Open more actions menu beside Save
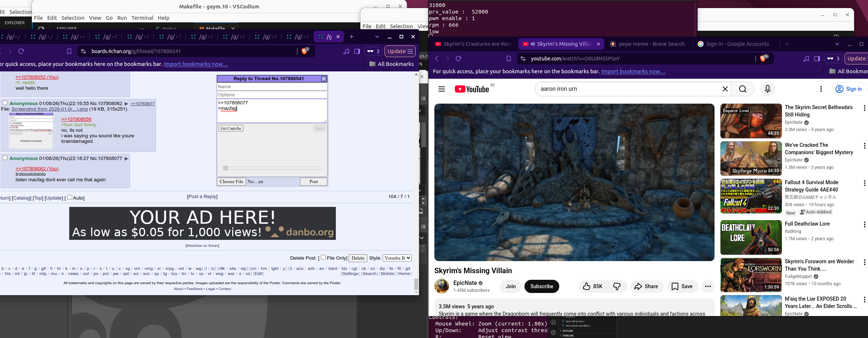868x338 pixels. pos(708,286)
